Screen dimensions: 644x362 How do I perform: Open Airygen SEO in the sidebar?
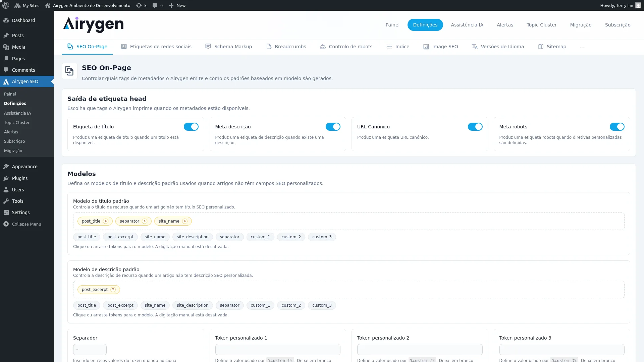click(27, 81)
